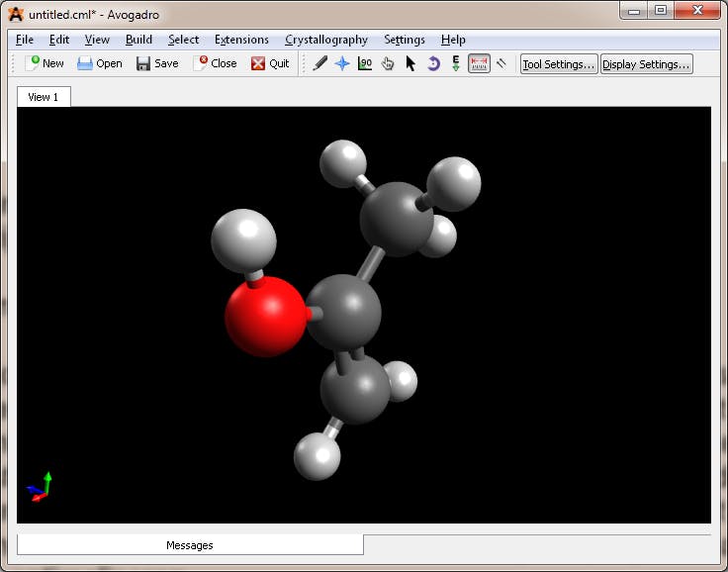Select the arrow selection tool
The width and height of the screenshot is (728, 572).
coord(410,63)
